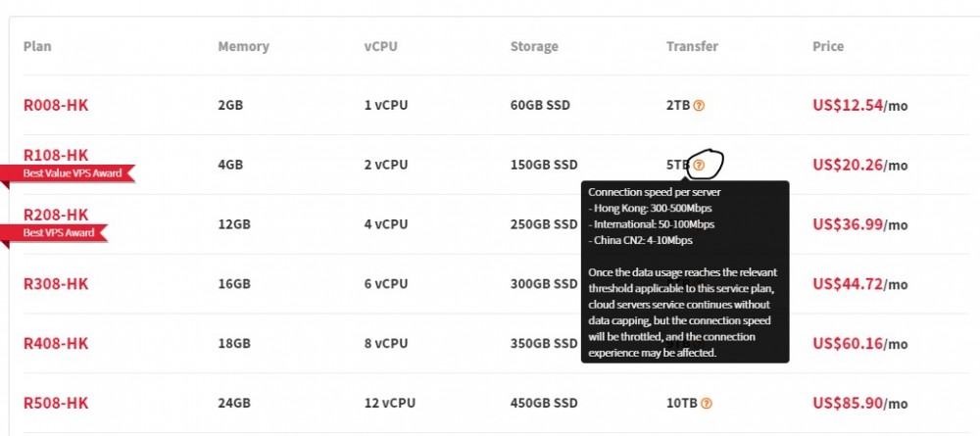
Task: Click the US$12.54/mo price
Action: tap(859, 106)
